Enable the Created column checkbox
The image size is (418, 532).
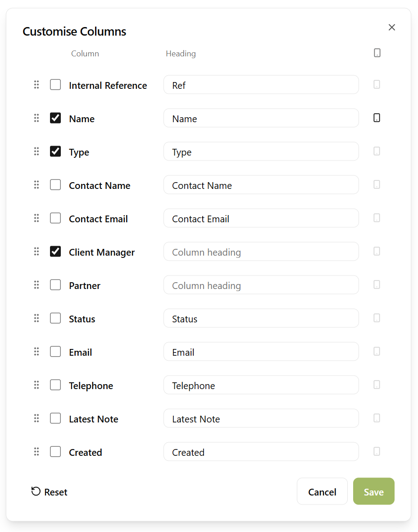click(55, 452)
